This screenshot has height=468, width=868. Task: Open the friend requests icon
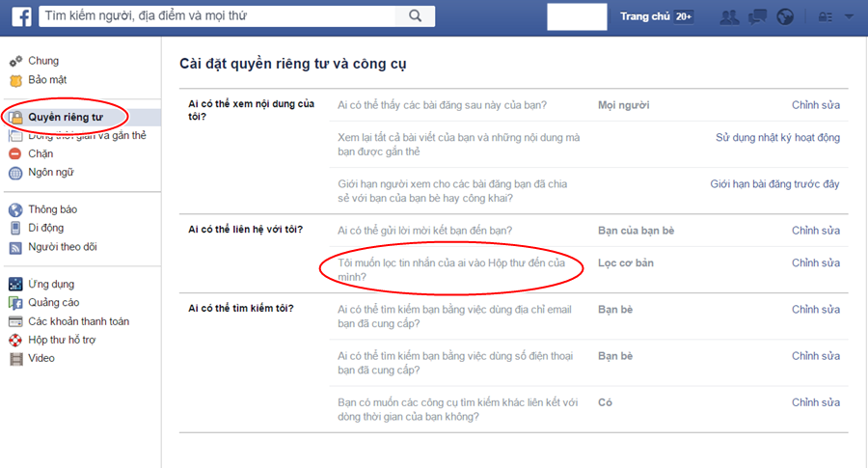click(x=729, y=17)
